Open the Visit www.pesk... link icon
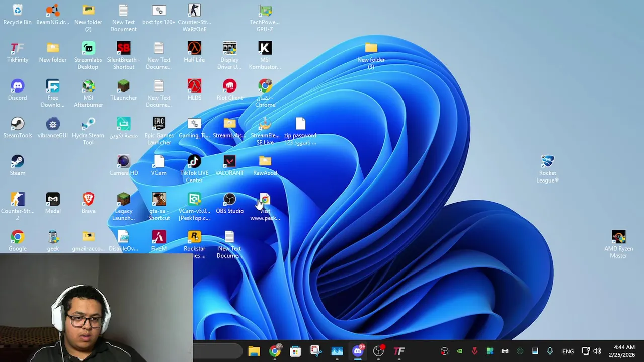 coord(265,207)
